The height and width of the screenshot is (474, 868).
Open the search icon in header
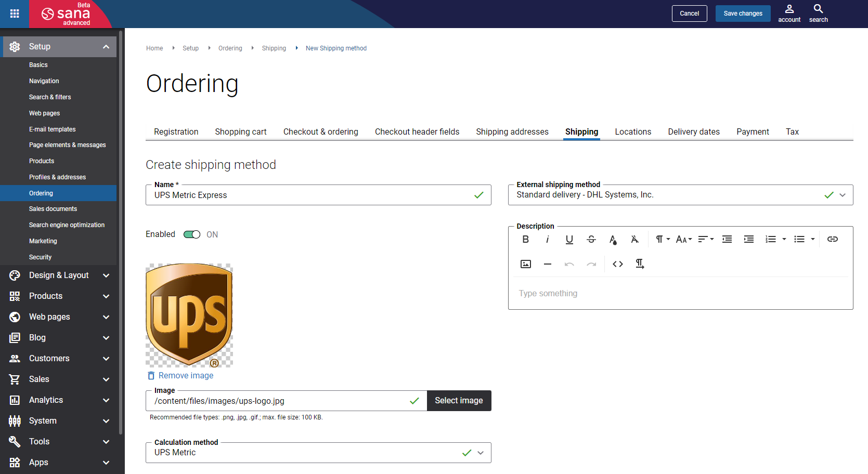click(818, 14)
